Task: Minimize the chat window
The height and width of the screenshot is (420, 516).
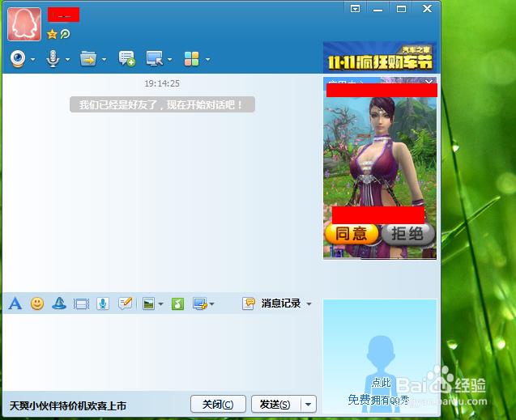Action: pos(377,9)
